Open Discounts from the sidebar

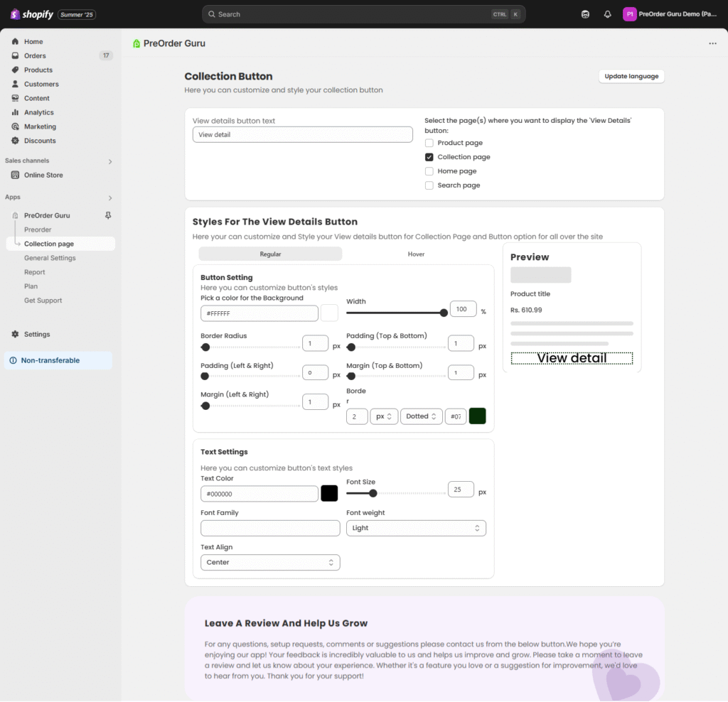click(x=40, y=141)
